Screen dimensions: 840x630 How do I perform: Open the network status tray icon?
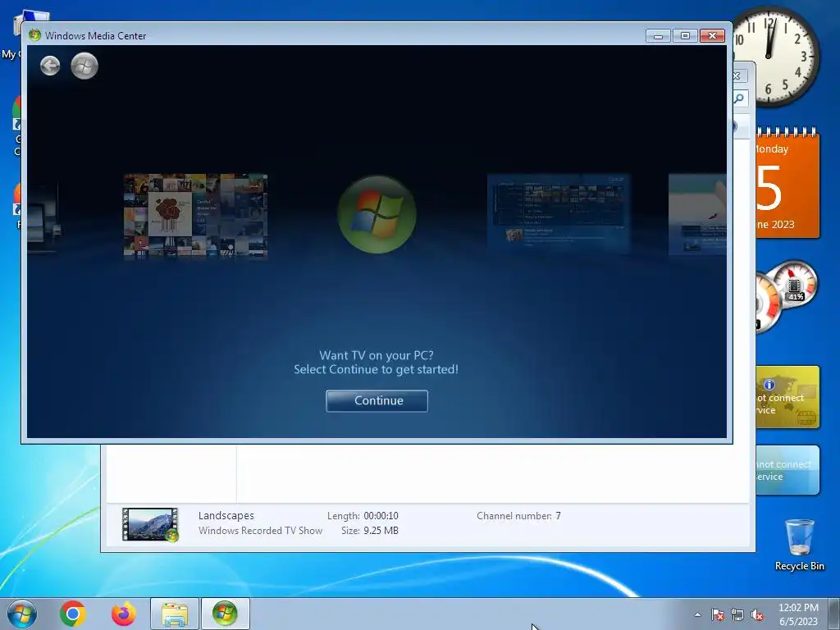(x=737, y=614)
